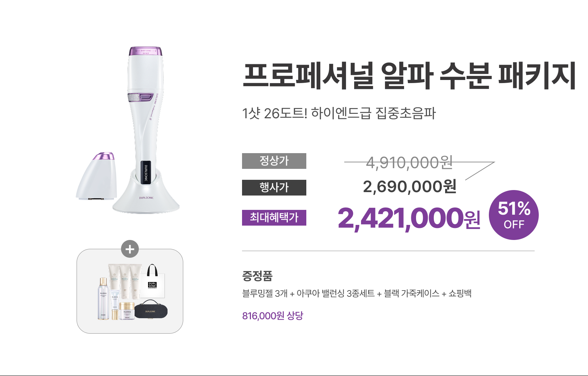Click the 증정품 heading
The width and height of the screenshot is (588, 376).
point(257,276)
